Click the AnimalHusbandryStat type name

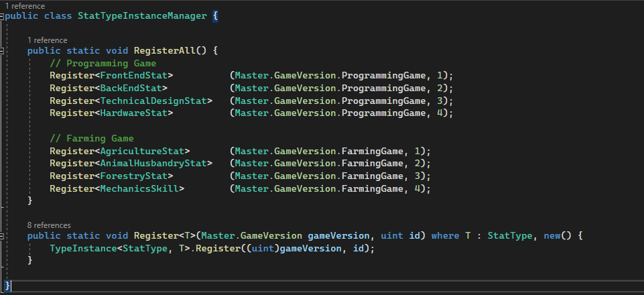(x=153, y=164)
